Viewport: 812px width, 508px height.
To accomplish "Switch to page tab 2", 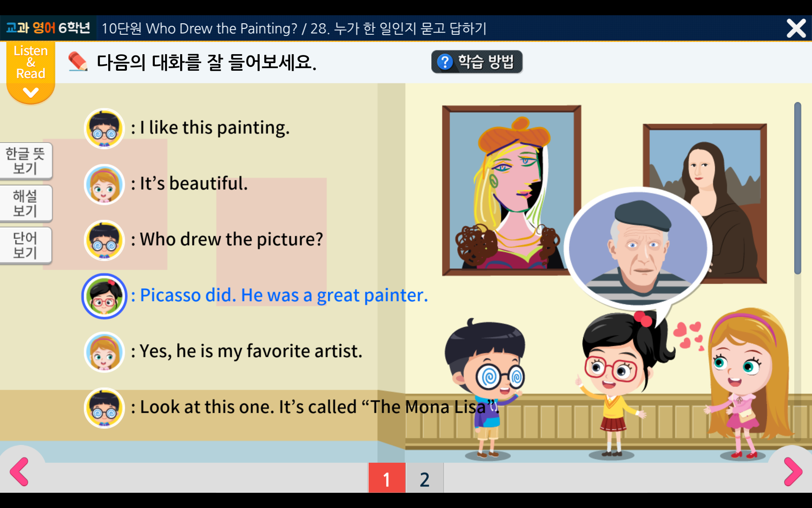I will click(425, 478).
